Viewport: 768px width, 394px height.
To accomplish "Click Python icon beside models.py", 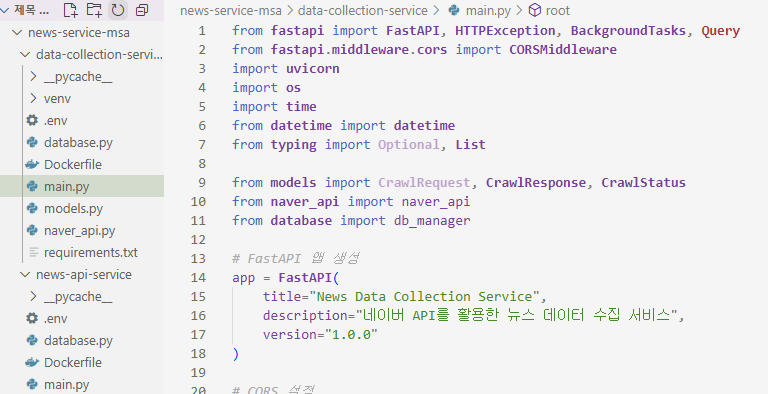I will coord(32,208).
